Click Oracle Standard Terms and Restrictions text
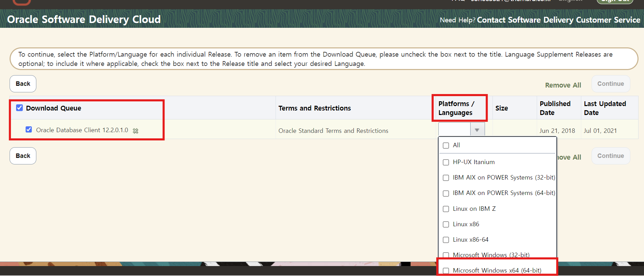This screenshot has height=276, width=644. 333,131
